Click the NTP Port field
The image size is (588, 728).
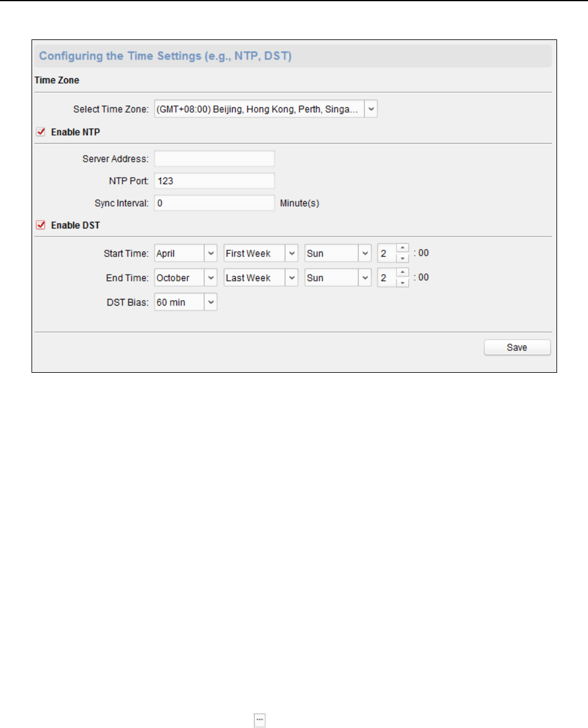215,181
